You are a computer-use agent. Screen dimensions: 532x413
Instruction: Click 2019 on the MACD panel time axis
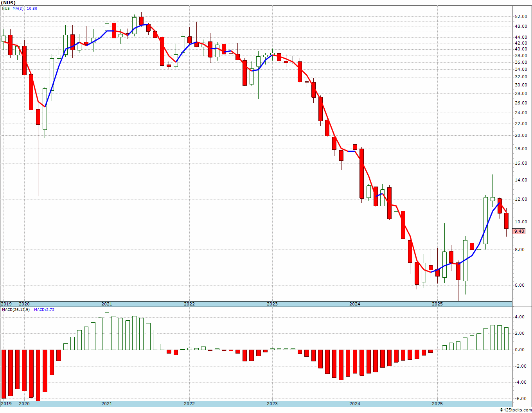click(x=6, y=404)
